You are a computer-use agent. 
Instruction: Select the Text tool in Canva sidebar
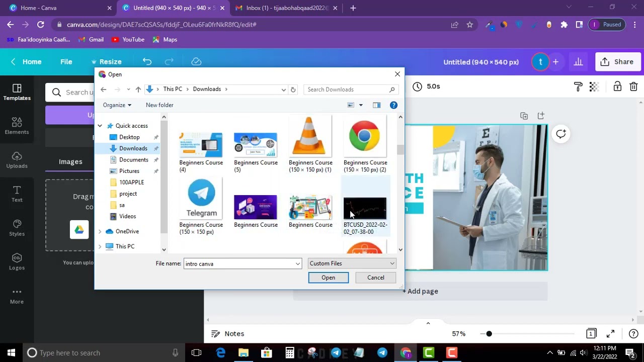click(17, 194)
